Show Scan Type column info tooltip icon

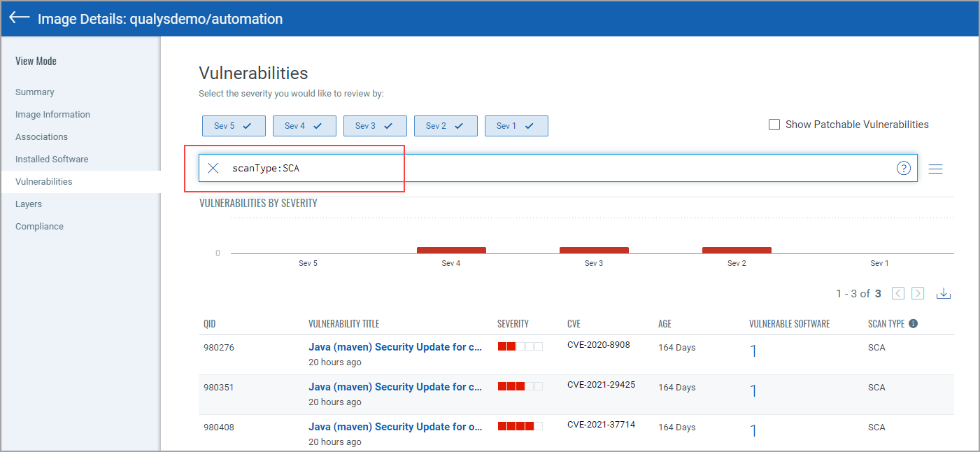click(913, 324)
